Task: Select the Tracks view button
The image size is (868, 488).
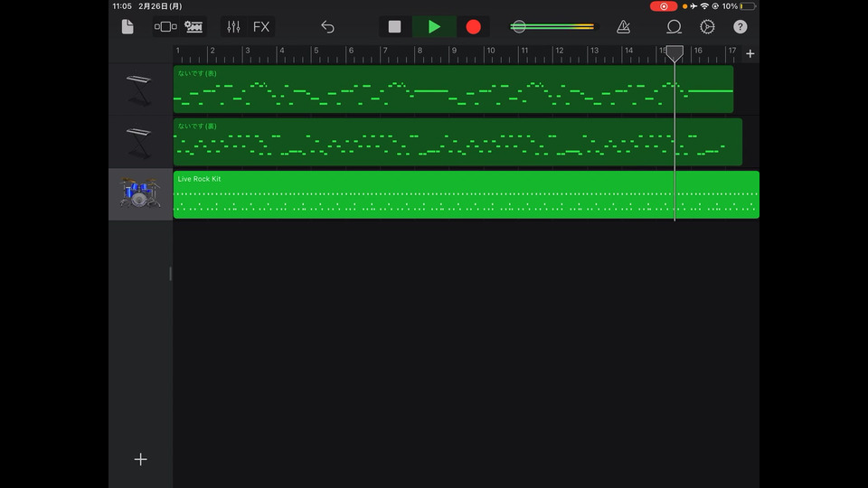Action: 193,26
